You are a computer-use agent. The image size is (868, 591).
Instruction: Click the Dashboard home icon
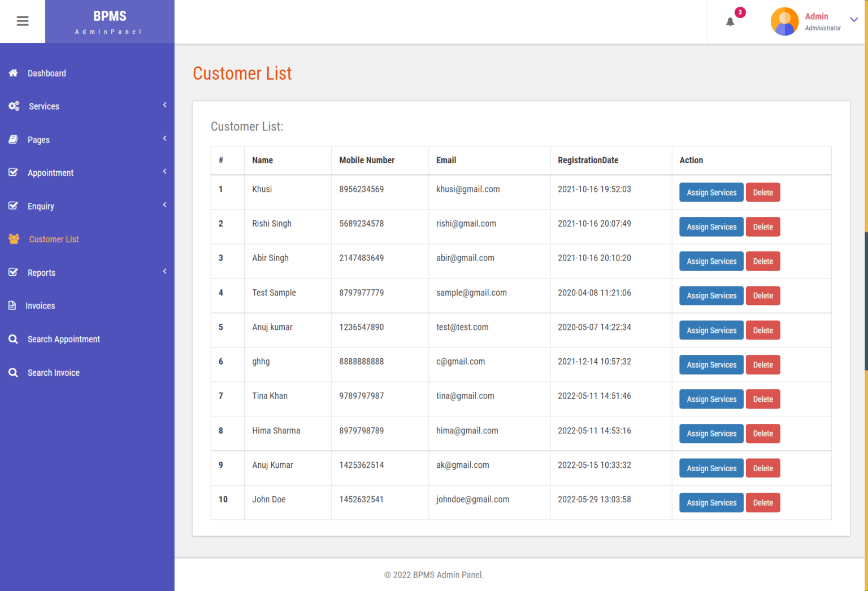tap(12, 73)
